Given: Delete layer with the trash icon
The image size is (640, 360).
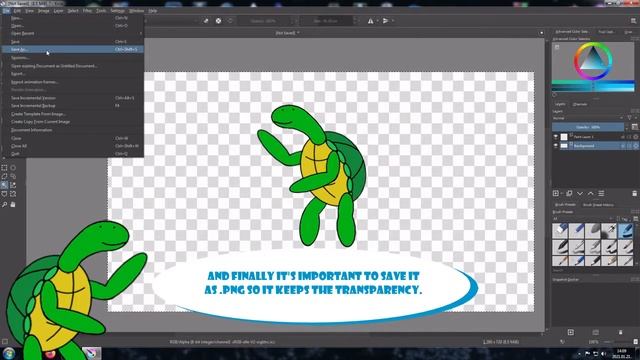Looking at the screenshot, I should (x=634, y=193).
